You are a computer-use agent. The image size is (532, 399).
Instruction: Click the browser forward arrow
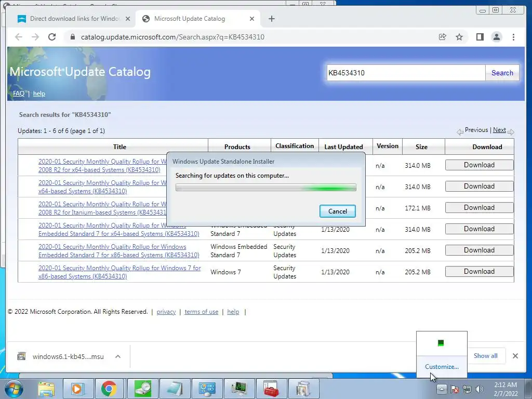click(x=35, y=37)
